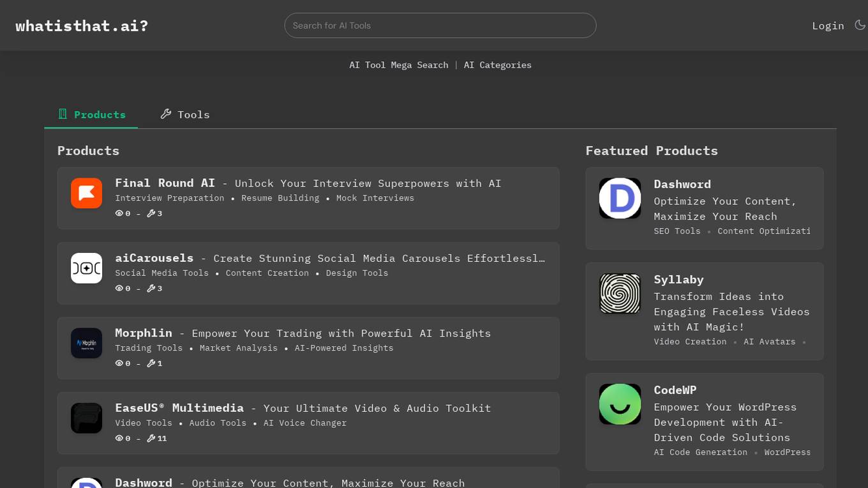Click the Syllaby spiral logo icon
This screenshot has height=488, width=868.
point(620,294)
